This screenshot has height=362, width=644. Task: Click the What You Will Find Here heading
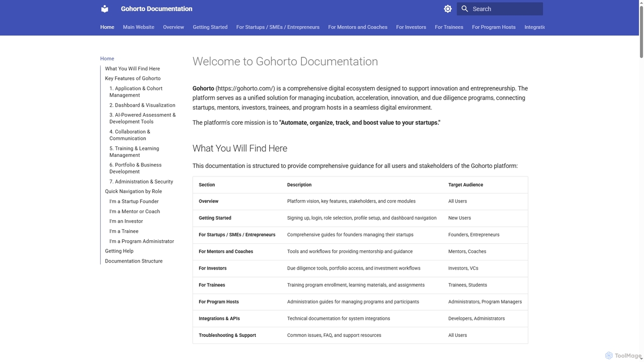[240, 148]
